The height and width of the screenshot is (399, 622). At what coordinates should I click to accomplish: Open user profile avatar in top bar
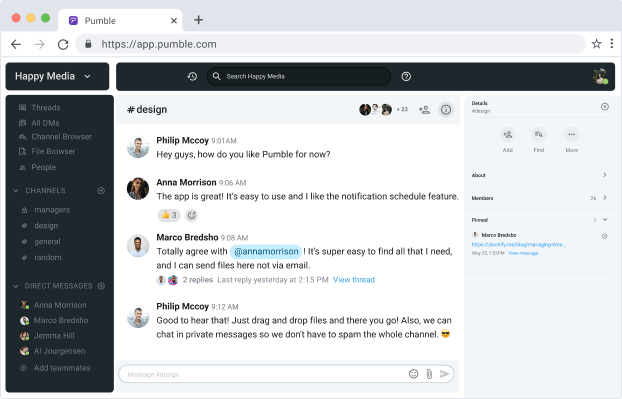tap(601, 76)
